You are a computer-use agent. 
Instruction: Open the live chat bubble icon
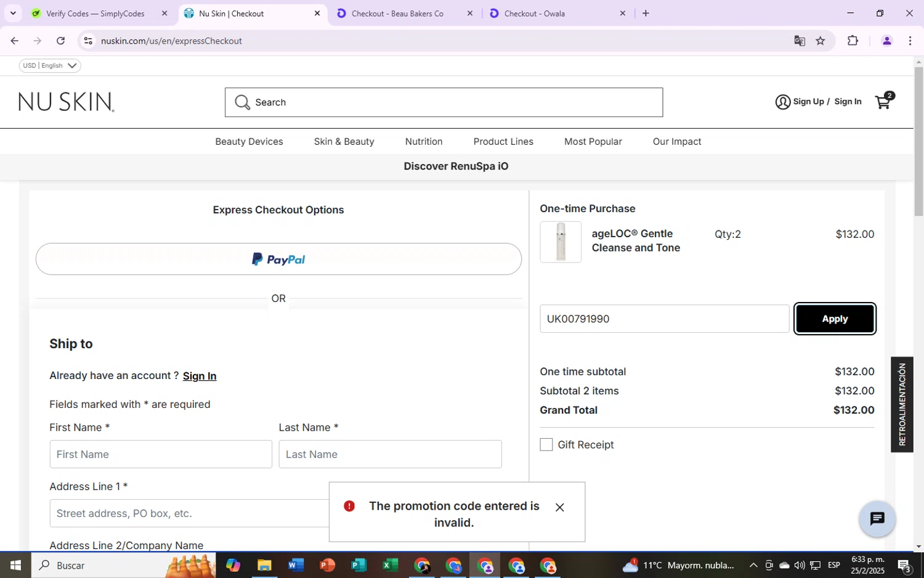pos(877,519)
